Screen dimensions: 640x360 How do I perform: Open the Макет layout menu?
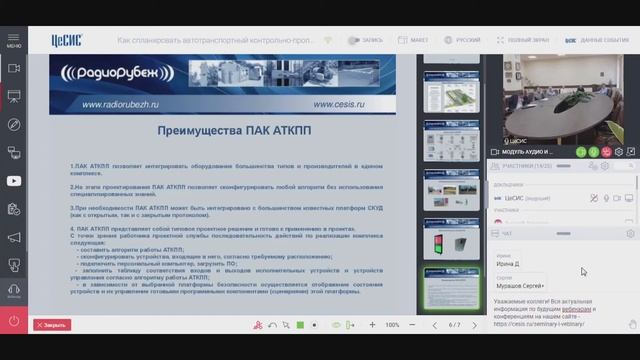click(413, 40)
